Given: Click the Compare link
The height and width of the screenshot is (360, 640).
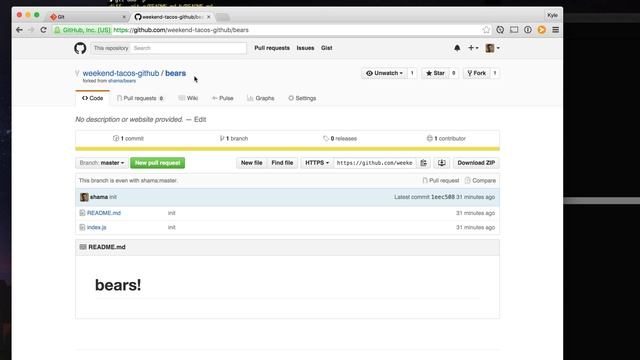Looking at the screenshot, I should point(480,180).
